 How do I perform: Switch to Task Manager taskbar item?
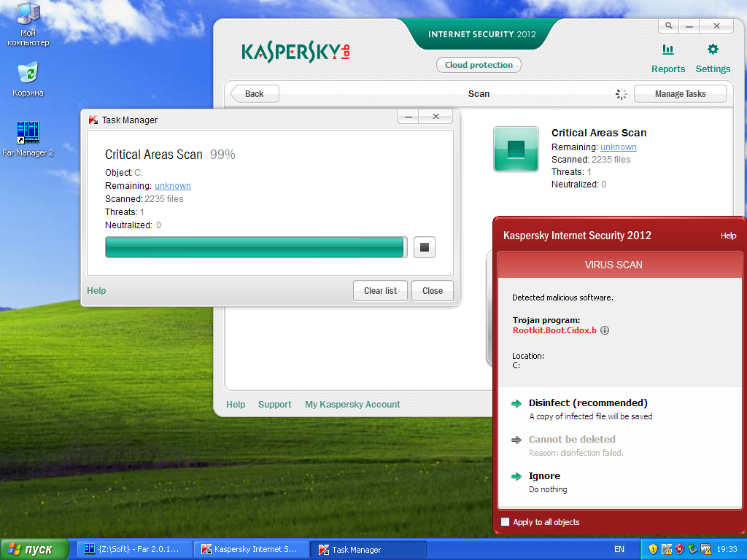tap(368, 549)
